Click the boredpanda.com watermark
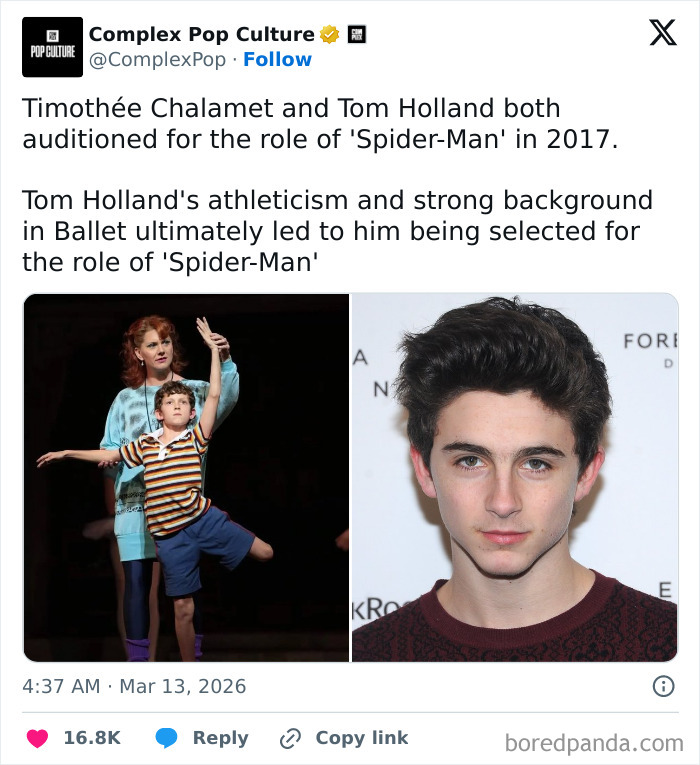700x765 pixels. pyautogui.click(x=594, y=743)
